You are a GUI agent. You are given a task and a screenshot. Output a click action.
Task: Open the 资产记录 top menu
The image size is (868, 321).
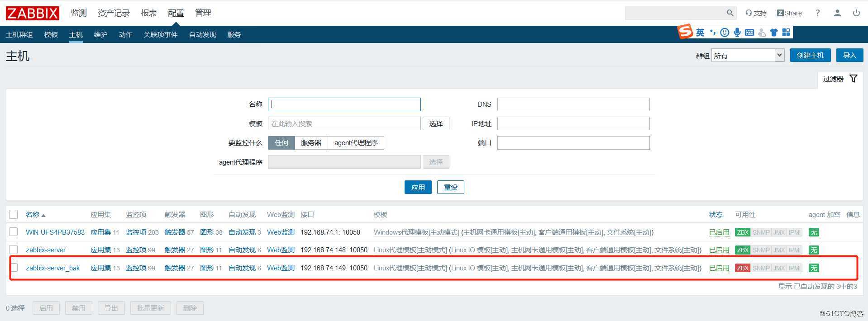[114, 13]
